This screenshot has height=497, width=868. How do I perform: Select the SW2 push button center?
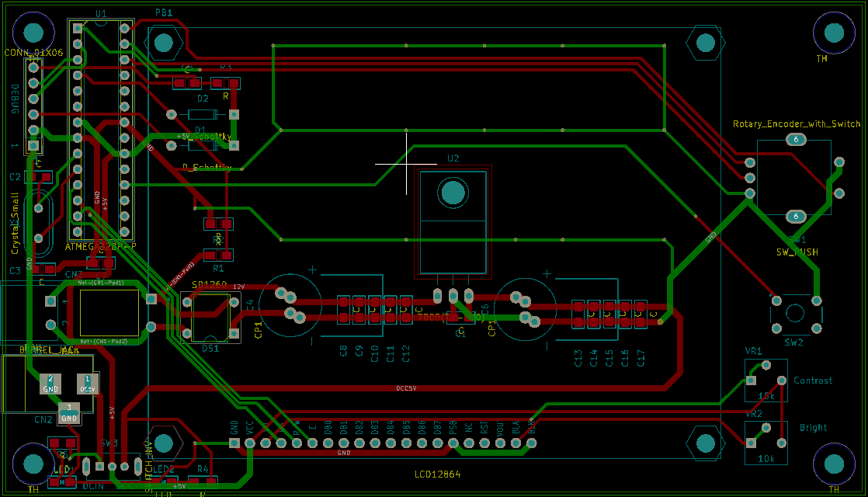click(x=795, y=313)
